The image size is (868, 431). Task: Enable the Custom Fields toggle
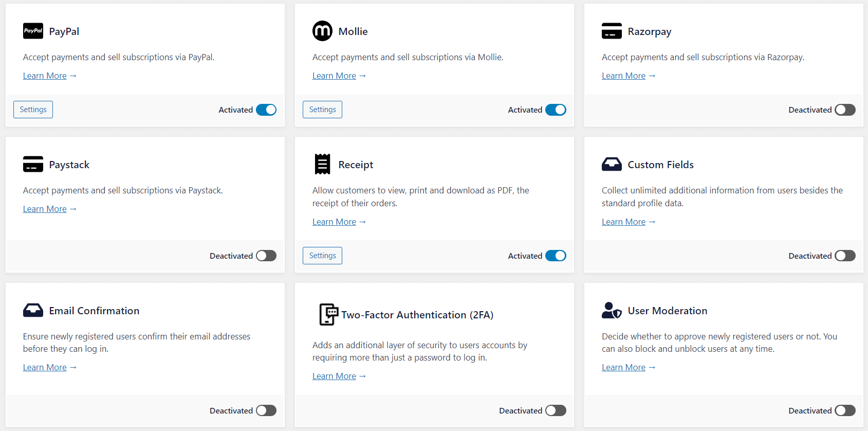click(x=845, y=256)
